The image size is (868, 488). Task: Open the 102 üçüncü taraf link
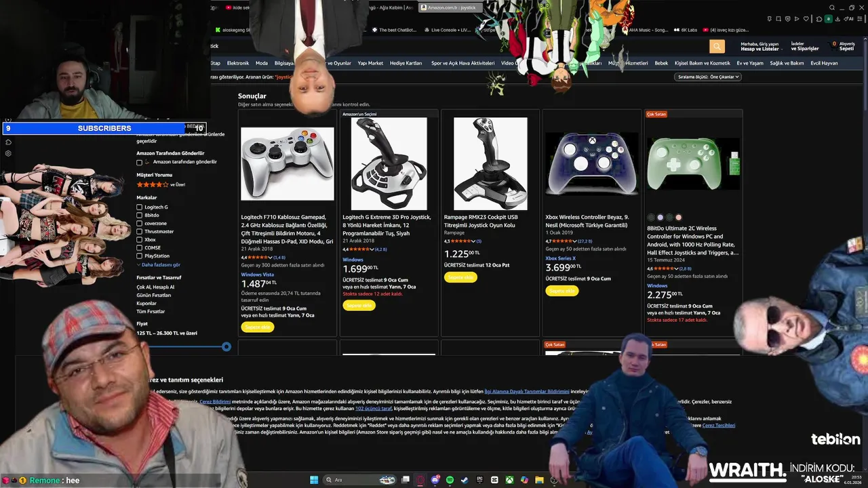coord(374,408)
